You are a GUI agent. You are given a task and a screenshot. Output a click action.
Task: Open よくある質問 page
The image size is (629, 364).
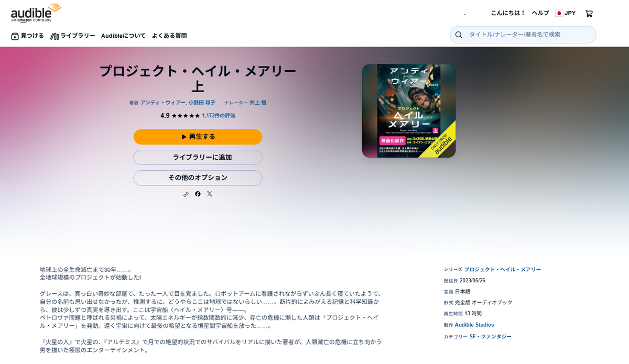pos(169,36)
